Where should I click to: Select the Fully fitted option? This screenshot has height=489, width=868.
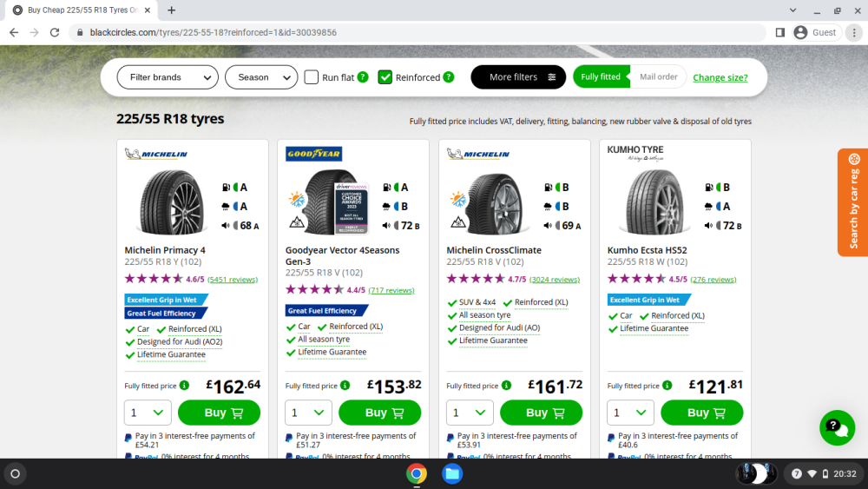click(602, 77)
